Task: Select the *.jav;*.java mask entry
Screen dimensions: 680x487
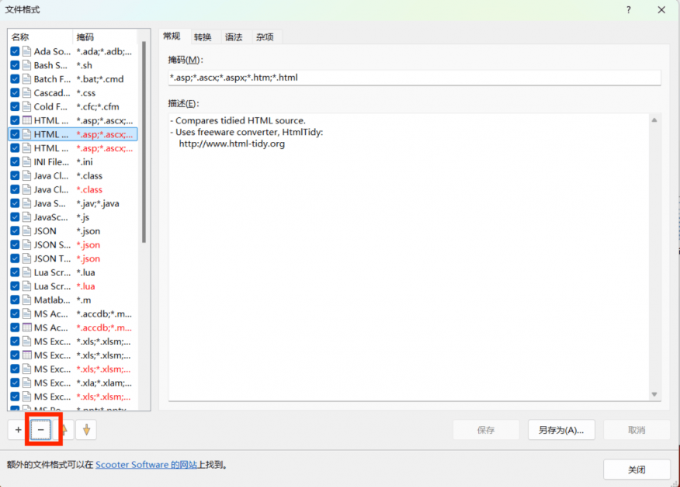Action: point(98,203)
